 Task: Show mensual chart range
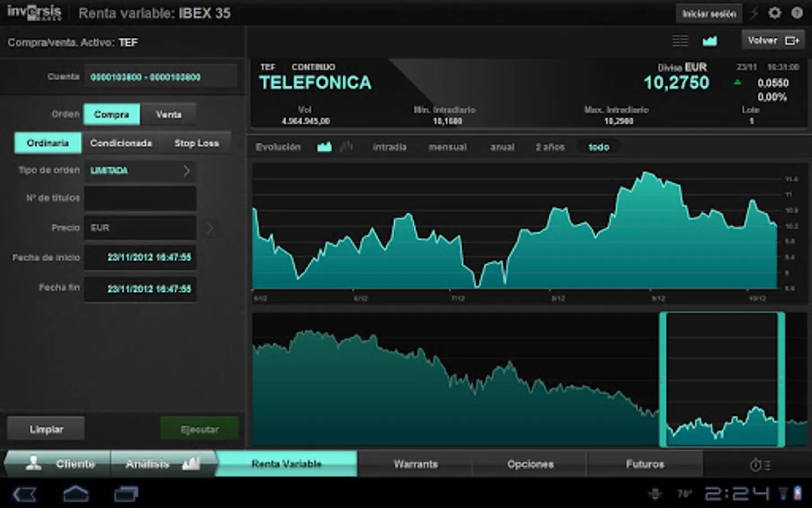click(447, 147)
